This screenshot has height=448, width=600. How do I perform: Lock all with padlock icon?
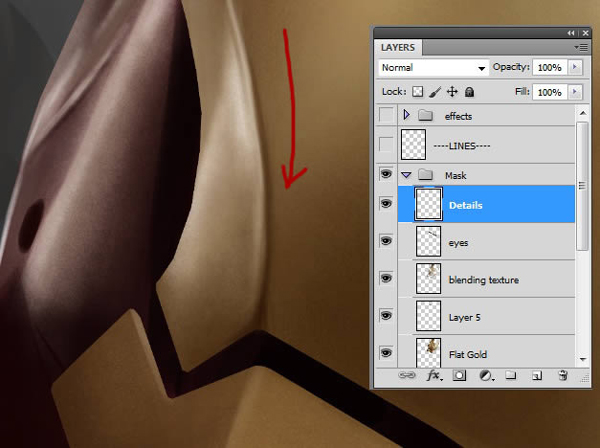pyautogui.click(x=469, y=92)
